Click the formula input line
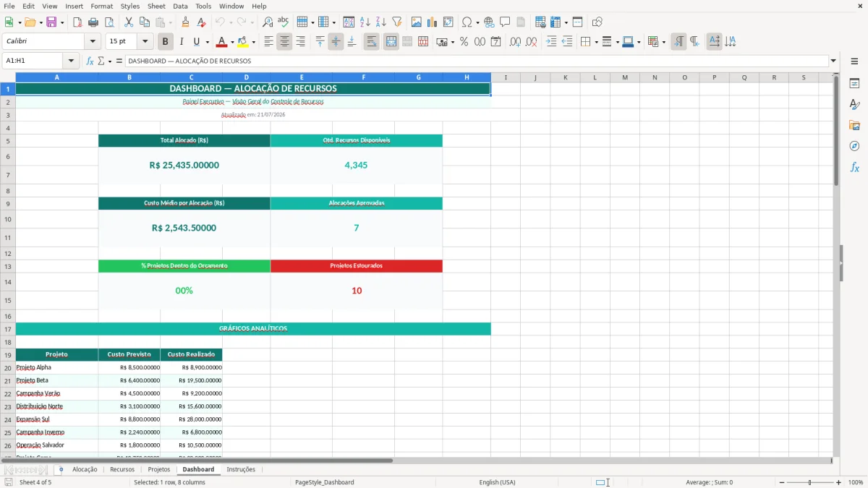The image size is (868, 488). (477, 61)
